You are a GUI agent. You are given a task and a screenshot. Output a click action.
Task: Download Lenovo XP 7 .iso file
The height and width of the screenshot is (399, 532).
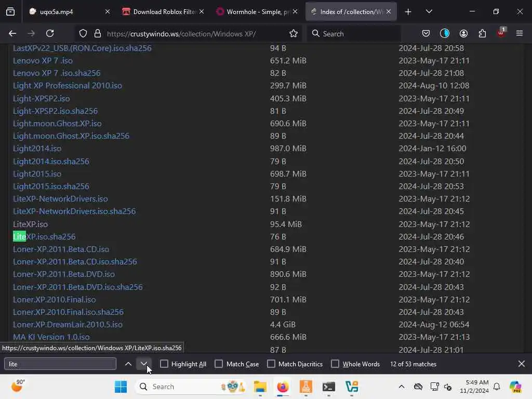pyautogui.click(x=43, y=60)
